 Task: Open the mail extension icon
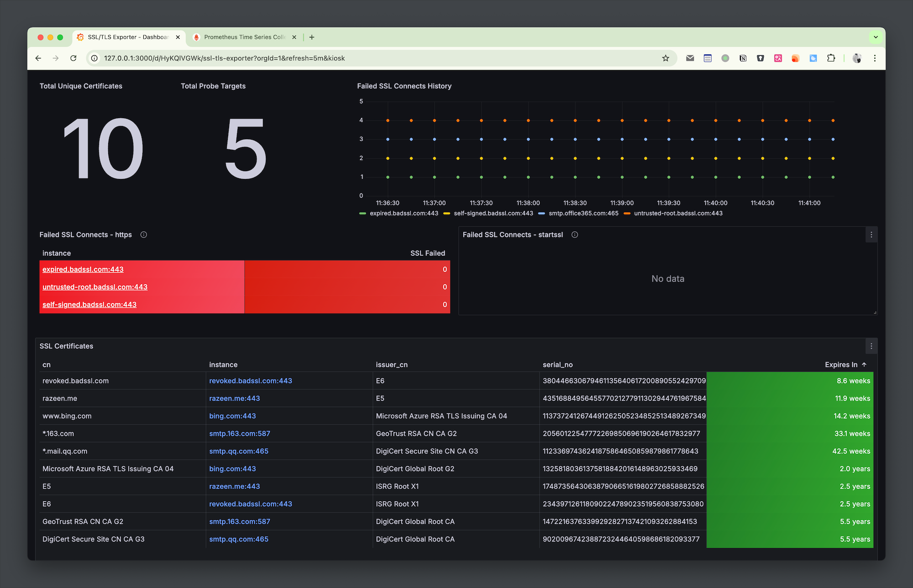(x=690, y=58)
